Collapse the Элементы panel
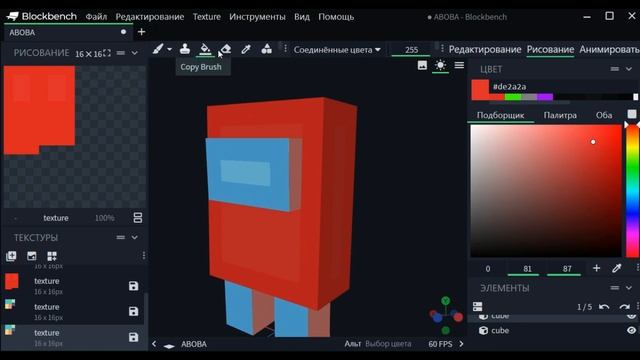 [629, 288]
